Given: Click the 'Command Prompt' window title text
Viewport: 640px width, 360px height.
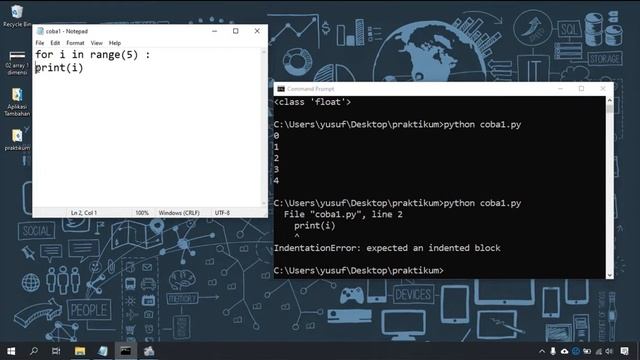Looking at the screenshot, I should click(x=310, y=89).
